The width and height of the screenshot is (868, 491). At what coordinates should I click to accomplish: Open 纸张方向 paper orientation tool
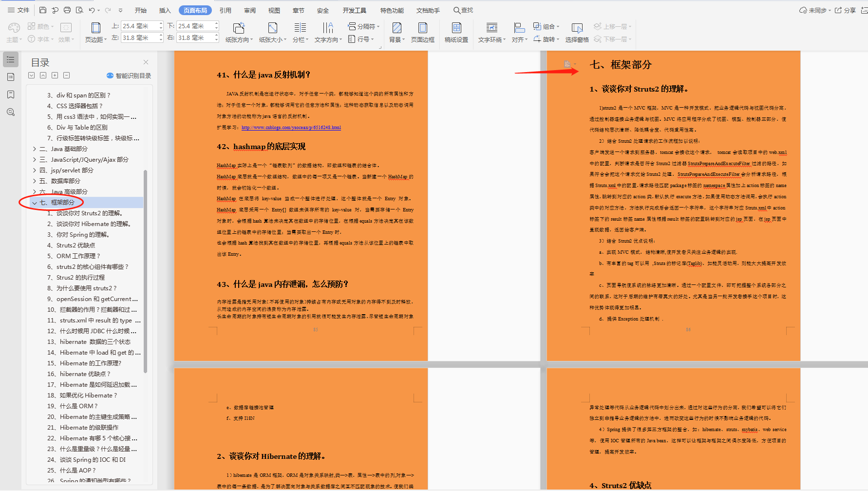pos(239,33)
